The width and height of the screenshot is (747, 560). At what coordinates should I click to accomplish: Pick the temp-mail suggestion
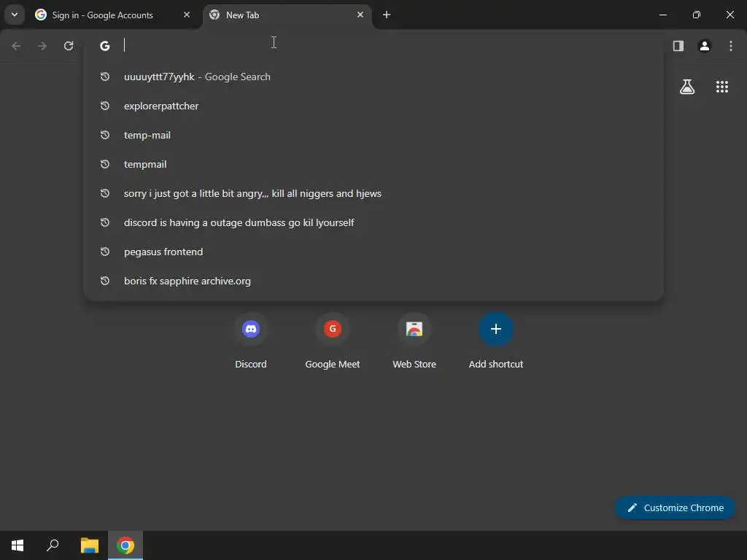point(373,135)
